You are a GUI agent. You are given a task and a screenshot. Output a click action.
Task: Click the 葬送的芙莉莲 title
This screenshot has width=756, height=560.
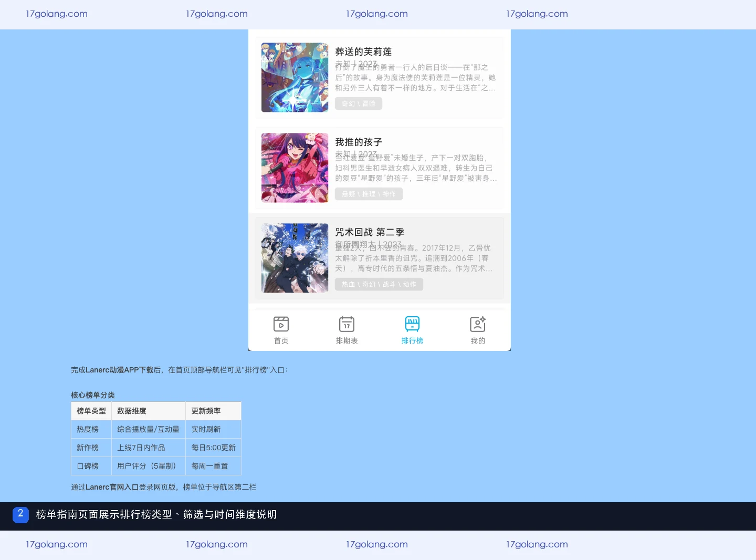[363, 51]
